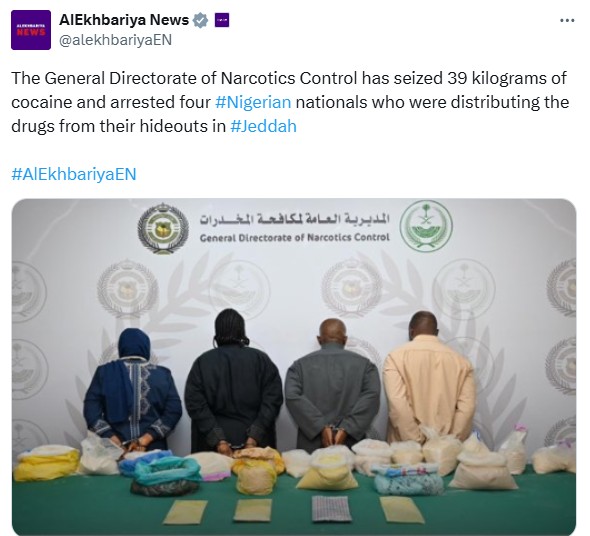The width and height of the screenshot is (590, 536).
Task: Click the Arabic banner heading in photo
Action: [x=295, y=219]
